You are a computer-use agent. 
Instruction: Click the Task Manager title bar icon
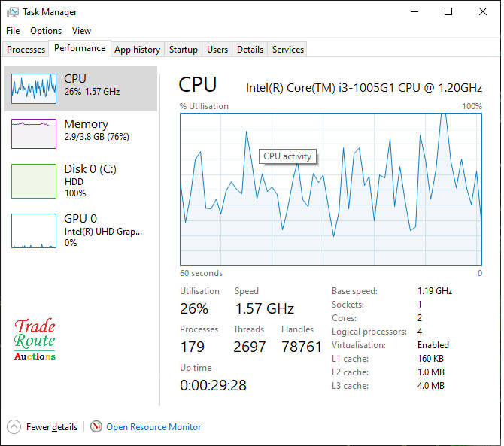12,12
